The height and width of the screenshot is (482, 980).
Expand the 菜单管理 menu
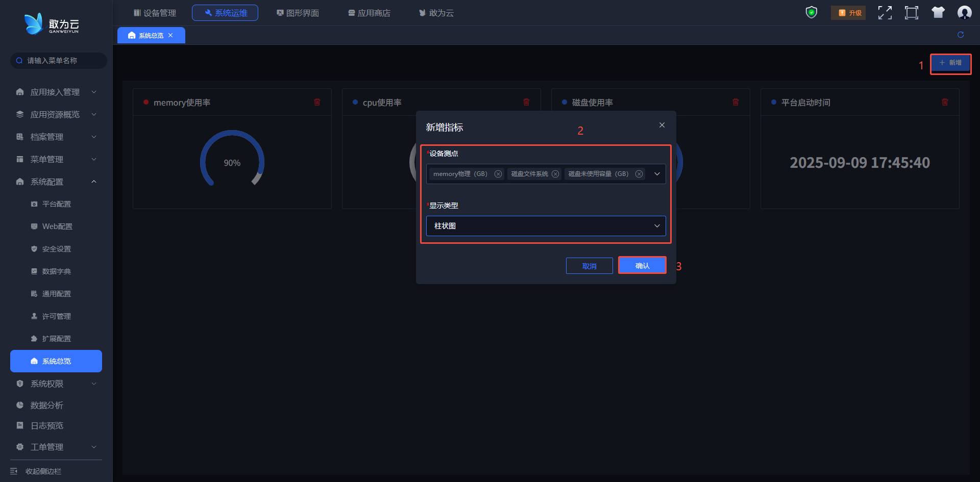point(56,159)
